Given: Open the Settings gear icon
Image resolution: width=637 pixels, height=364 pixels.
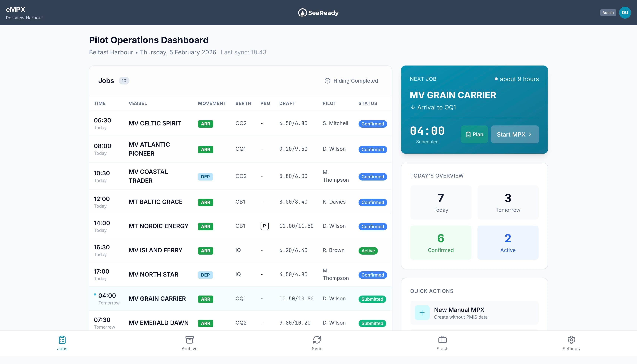Looking at the screenshot, I should [571, 339].
